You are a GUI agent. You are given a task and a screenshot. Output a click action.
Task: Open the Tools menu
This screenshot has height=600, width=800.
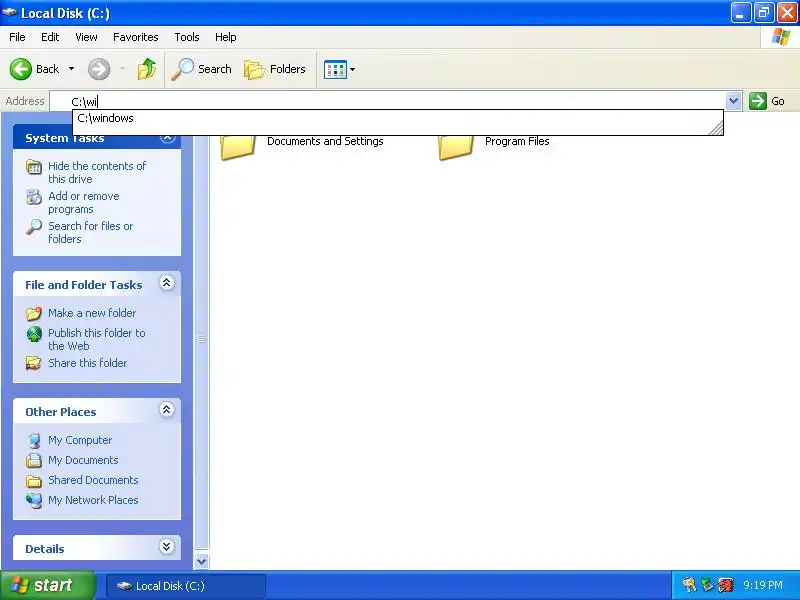(x=187, y=37)
